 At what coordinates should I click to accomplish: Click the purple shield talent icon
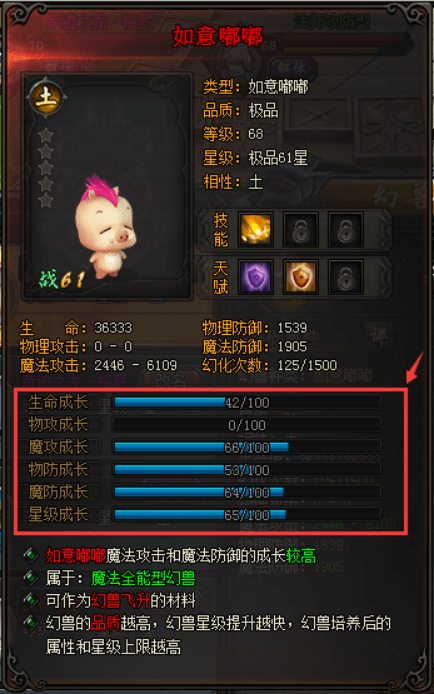(x=255, y=277)
